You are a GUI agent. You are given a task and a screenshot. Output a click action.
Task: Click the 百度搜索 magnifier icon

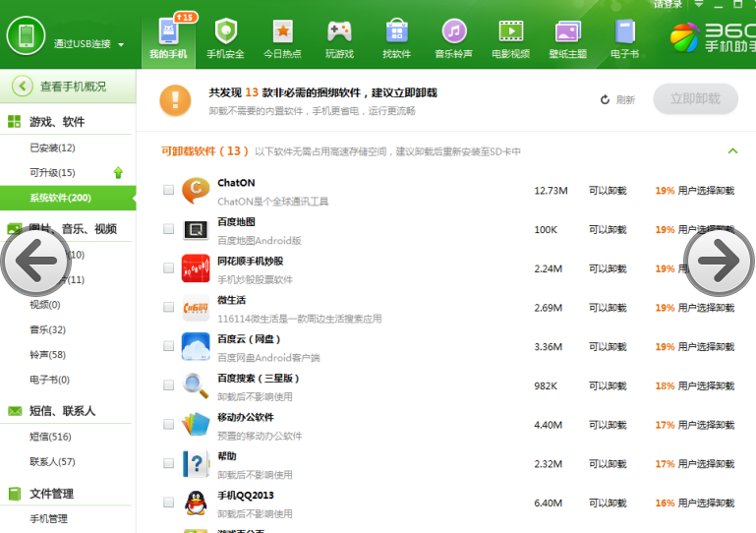click(x=196, y=385)
